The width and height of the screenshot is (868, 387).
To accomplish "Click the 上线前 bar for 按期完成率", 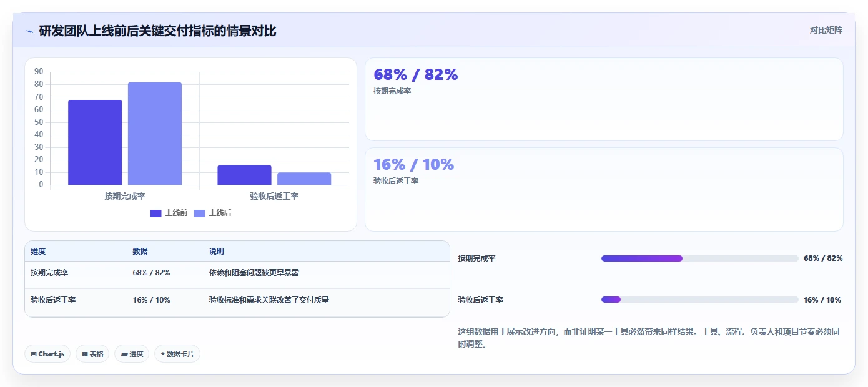I will point(95,142).
